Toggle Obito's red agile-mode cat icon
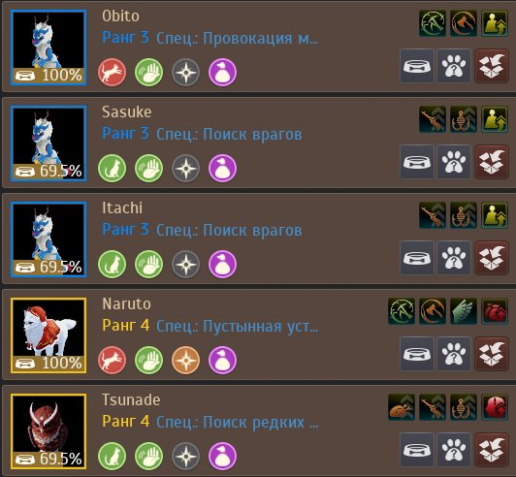 point(112,72)
